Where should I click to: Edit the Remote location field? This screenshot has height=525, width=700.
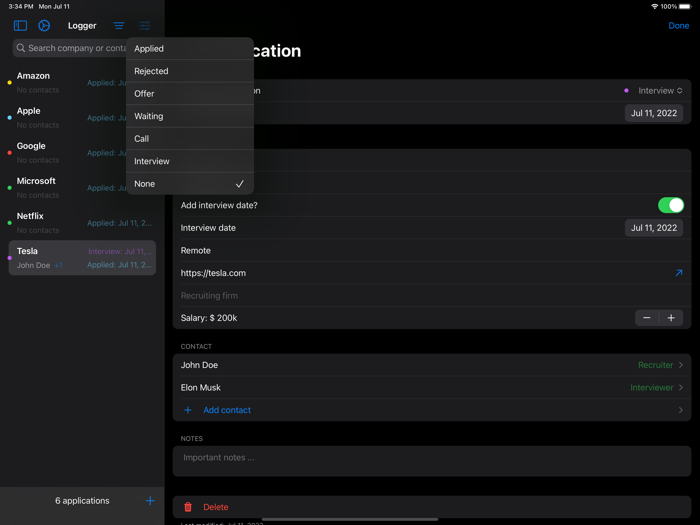pyautogui.click(x=432, y=250)
